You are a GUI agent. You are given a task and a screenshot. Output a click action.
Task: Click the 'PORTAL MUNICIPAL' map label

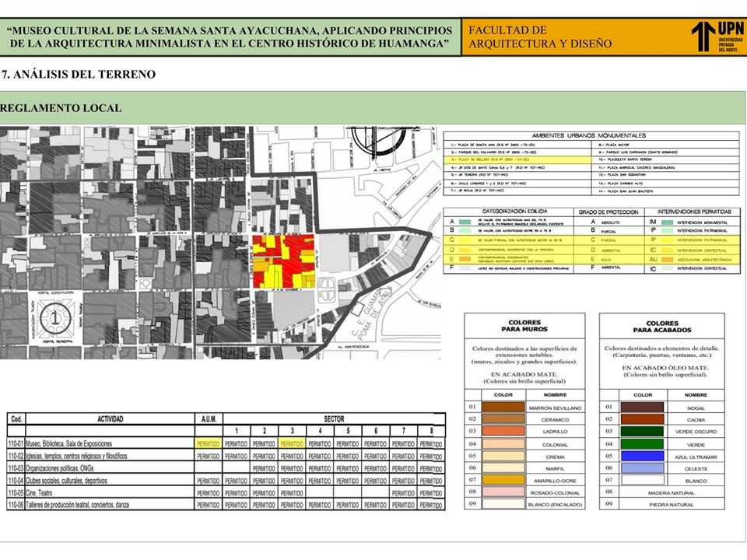pyautogui.click(x=56, y=341)
